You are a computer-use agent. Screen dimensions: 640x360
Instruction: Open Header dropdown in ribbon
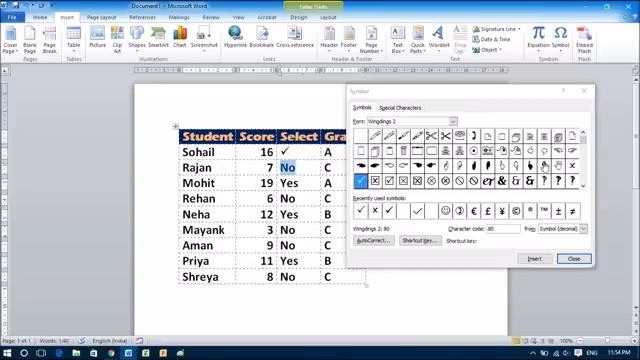pyautogui.click(x=329, y=40)
